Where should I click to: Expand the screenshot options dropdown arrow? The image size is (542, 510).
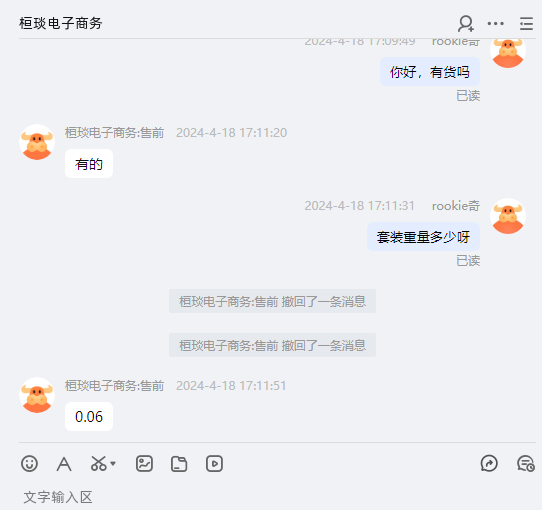[113, 463]
